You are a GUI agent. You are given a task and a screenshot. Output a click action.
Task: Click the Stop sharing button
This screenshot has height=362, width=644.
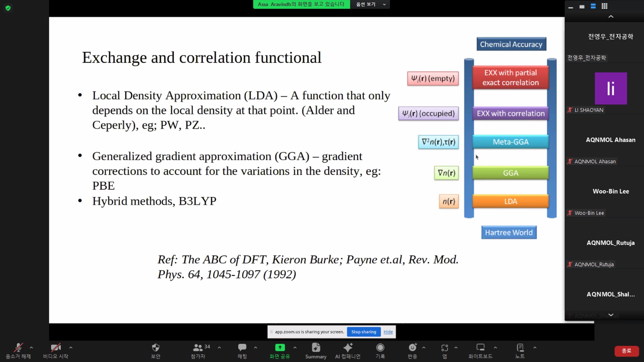364,332
